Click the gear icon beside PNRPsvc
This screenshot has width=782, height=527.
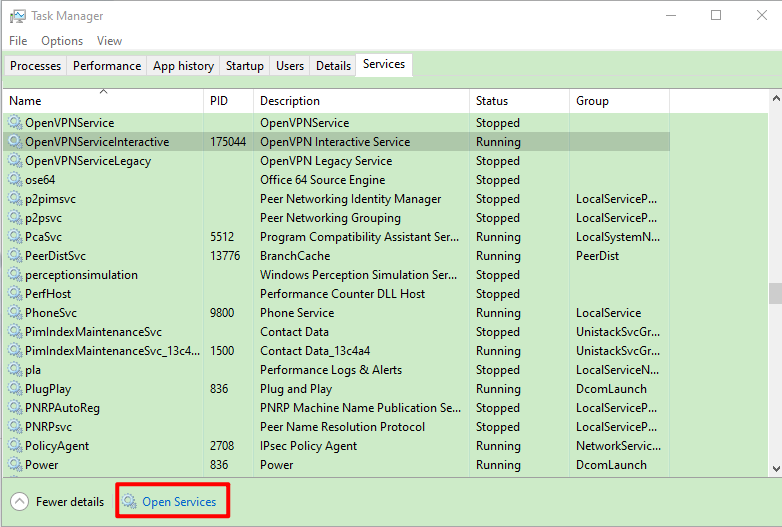point(15,426)
